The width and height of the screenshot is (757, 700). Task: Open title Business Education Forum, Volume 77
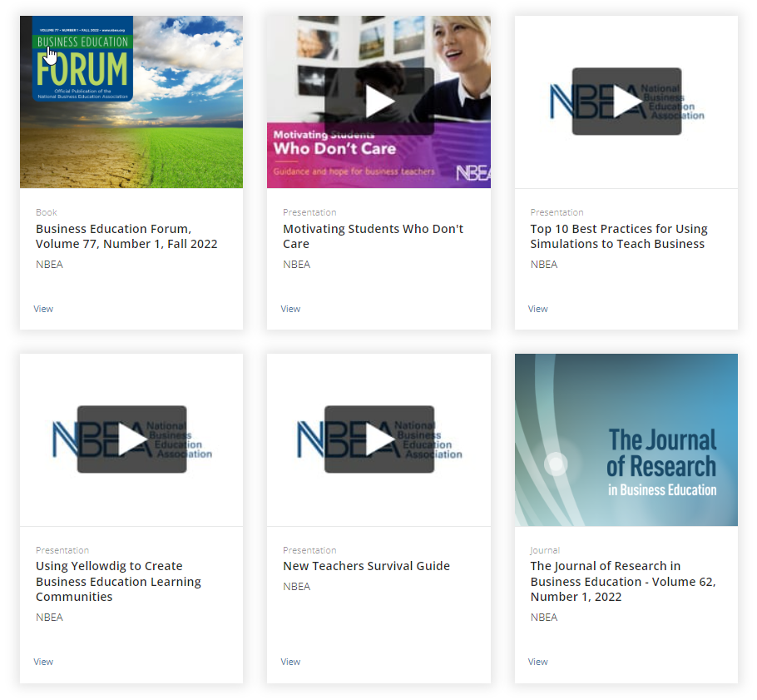coord(126,236)
